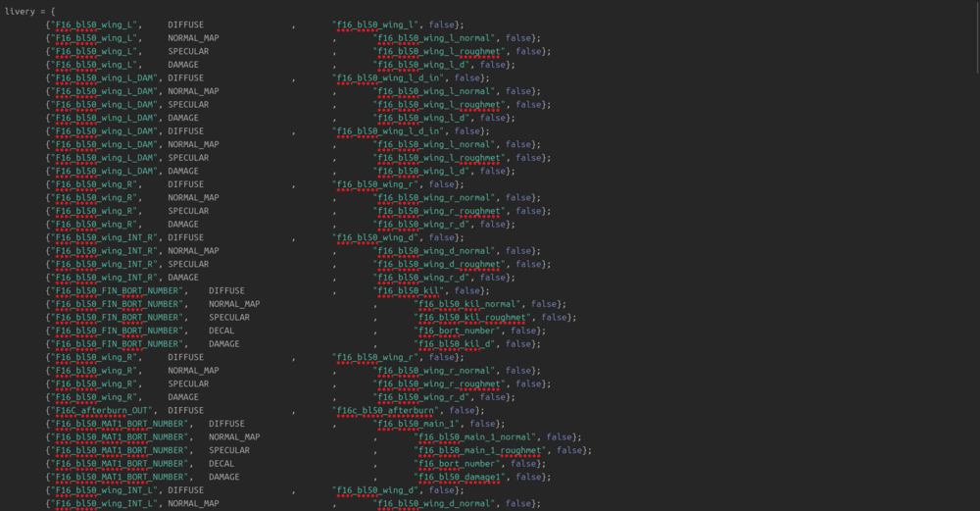
Task: Click "F16C_afterburn_OUT" material name
Action: (101, 410)
